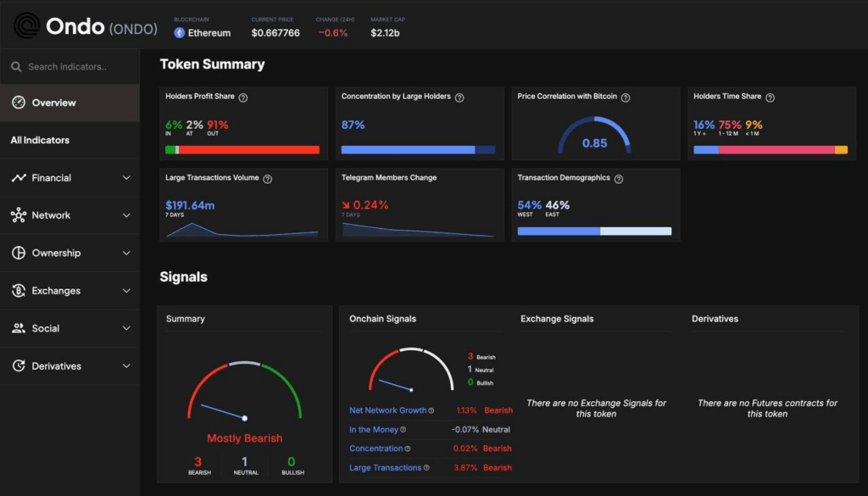Click the Telegram members down-arrow icon
This screenshot has height=496, width=868.
346,205
